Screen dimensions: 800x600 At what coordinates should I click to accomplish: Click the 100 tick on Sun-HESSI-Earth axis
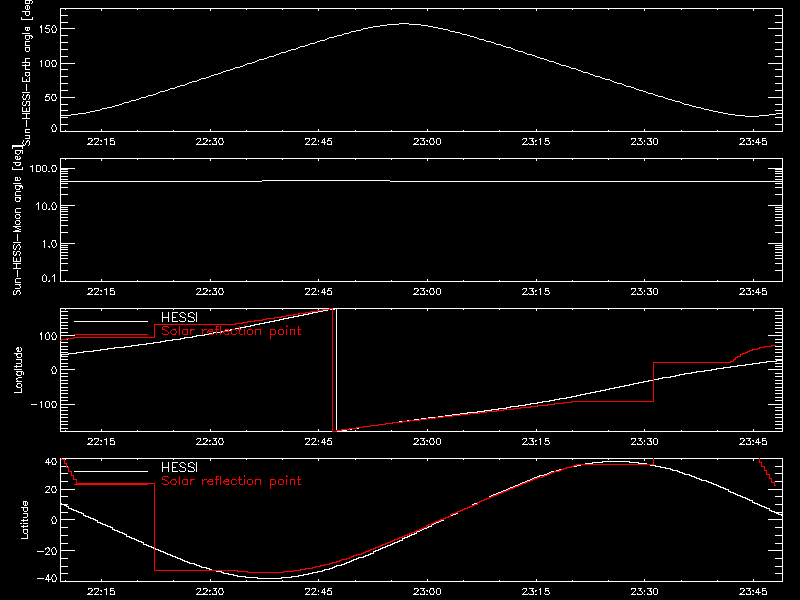[48, 64]
